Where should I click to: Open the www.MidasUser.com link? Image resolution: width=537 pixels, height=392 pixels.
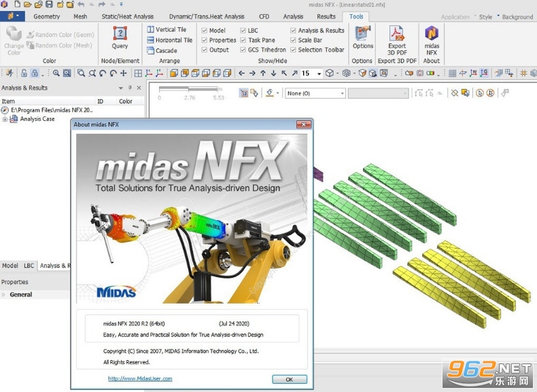tap(140, 378)
